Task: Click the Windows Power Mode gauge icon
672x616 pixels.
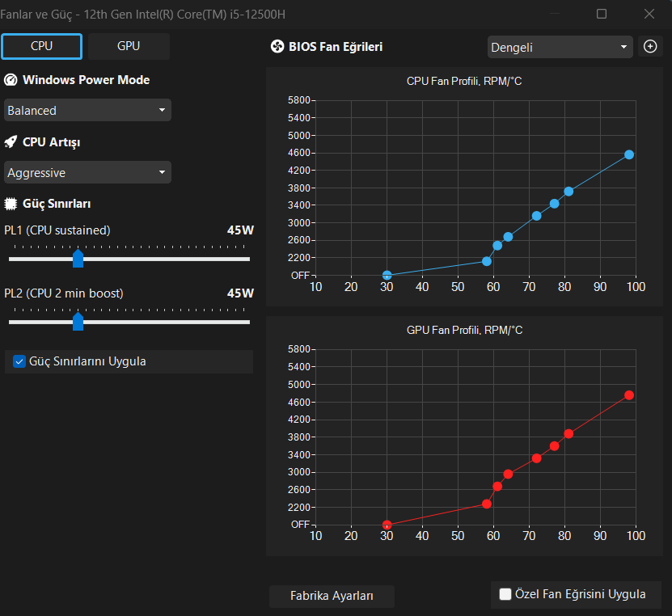Action: (x=11, y=80)
